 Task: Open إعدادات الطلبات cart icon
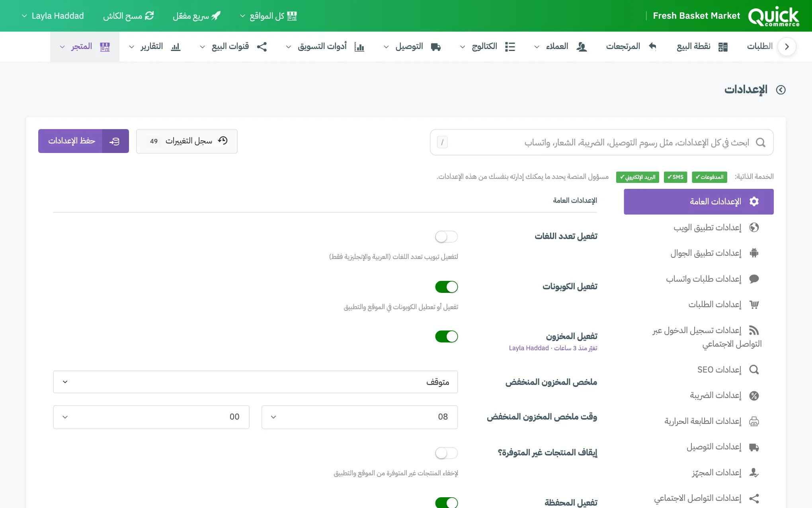754,305
